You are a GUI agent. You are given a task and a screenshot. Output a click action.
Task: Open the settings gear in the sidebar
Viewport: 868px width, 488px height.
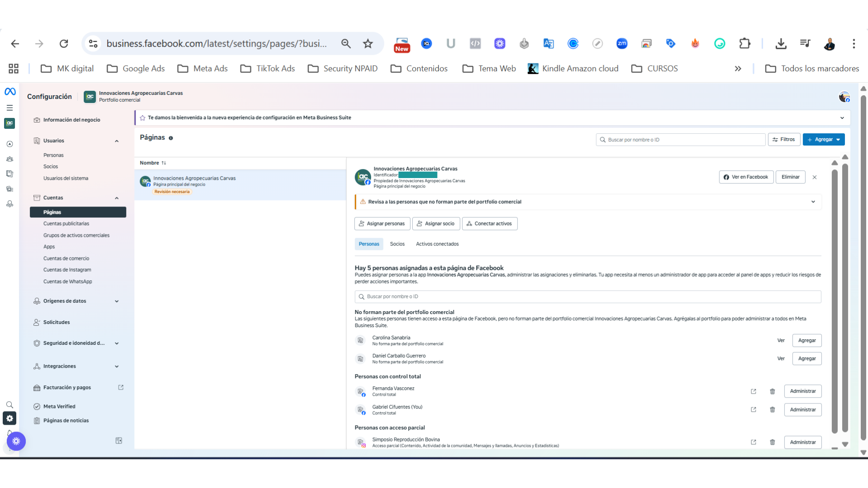(x=9, y=418)
